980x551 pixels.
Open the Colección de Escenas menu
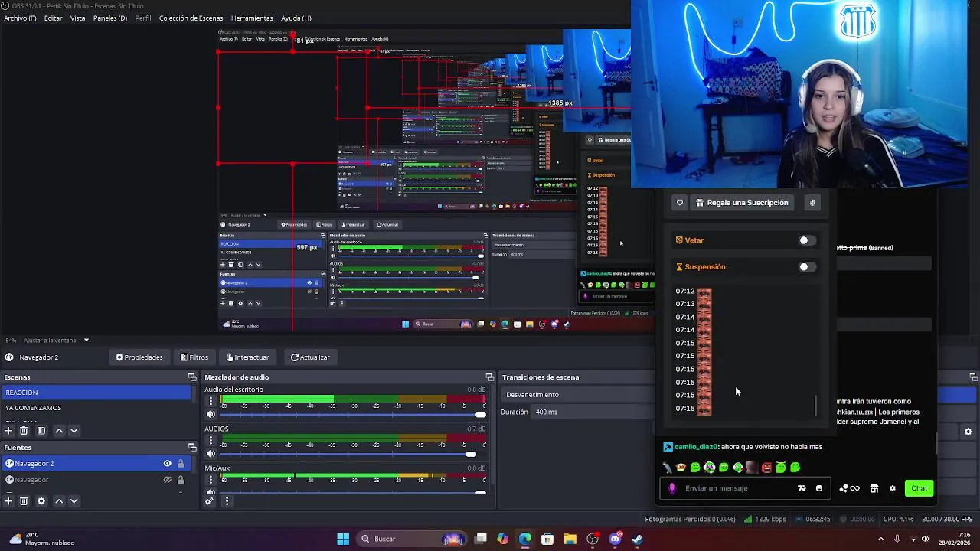191,18
